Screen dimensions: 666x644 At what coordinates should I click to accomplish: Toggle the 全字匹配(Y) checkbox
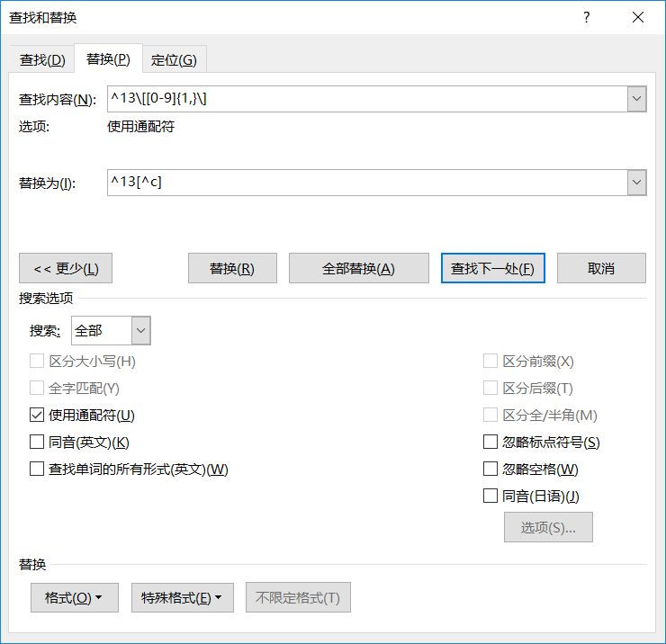[37, 388]
